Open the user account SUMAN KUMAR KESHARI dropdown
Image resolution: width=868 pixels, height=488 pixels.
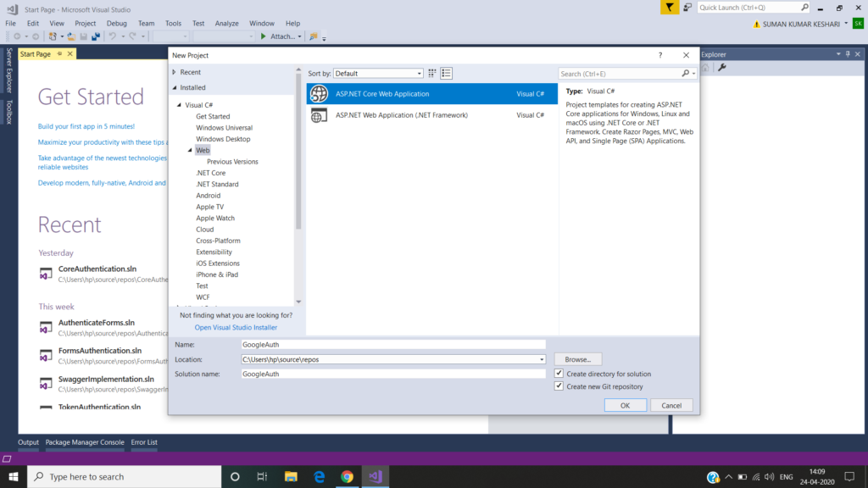point(846,24)
